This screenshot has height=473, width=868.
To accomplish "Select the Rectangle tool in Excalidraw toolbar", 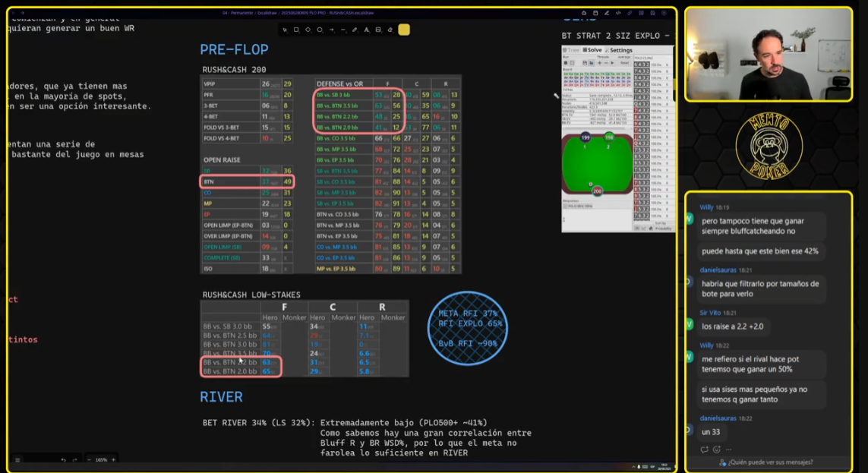I will tap(295, 30).
